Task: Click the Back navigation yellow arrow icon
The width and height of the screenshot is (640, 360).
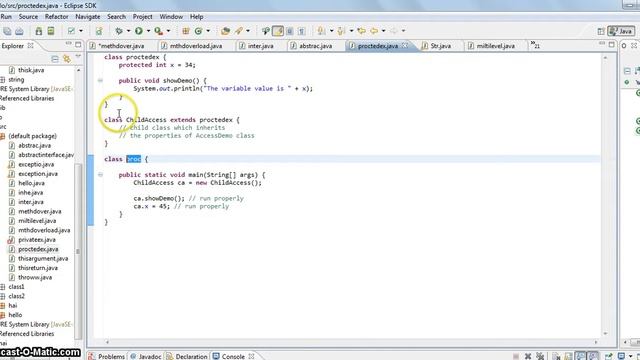Action: (374, 31)
